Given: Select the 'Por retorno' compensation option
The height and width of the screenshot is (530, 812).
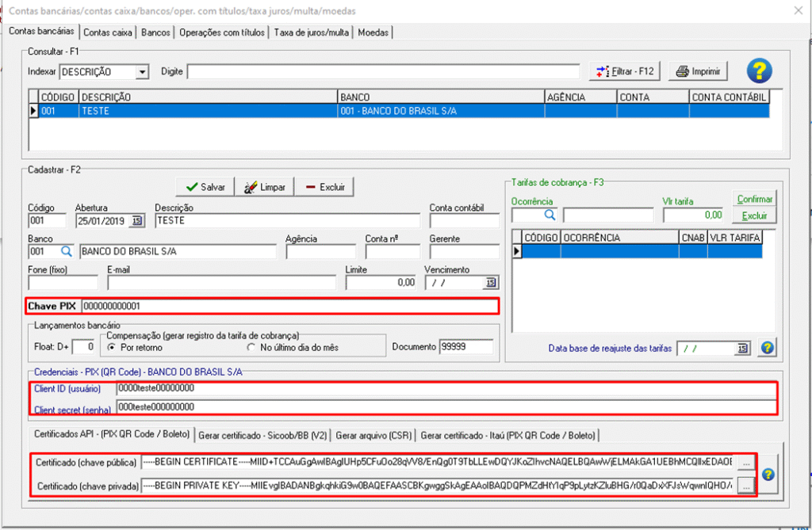Looking at the screenshot, I should tap(113, 347).
